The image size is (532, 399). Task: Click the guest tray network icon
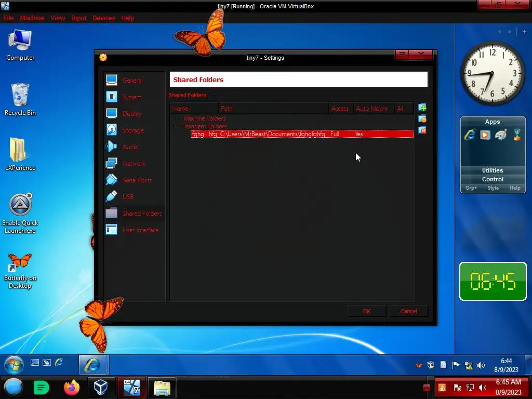[469, 365]
